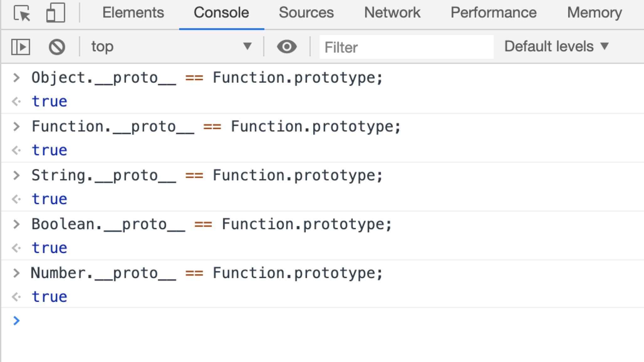Click the result arrow under Number.__proto__ line
The height and width of the screenshot is (362, 644).
pyautogui.click(x=16, y=297)
